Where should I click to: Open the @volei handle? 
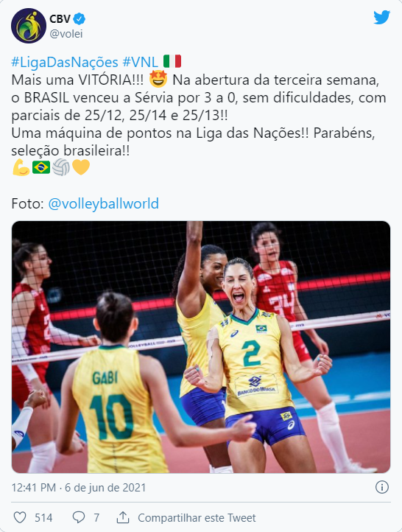tap(66, 34)
